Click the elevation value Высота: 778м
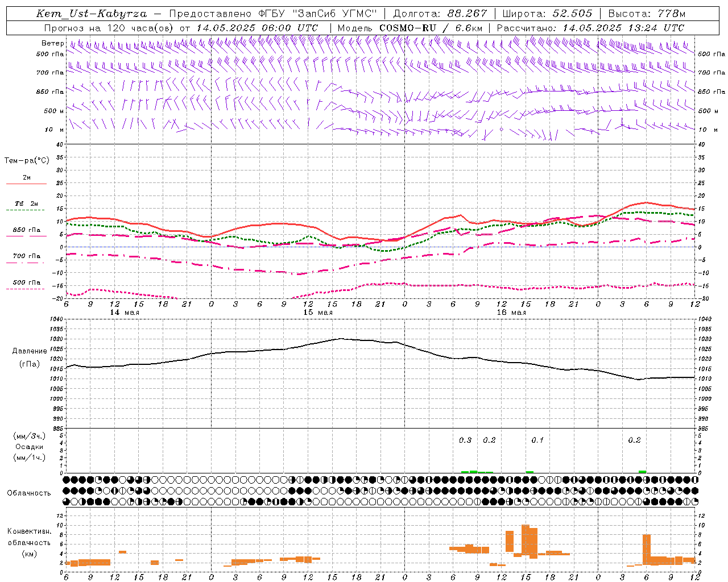Viewport: 728px width, 582px height. [x=647, y=14]
